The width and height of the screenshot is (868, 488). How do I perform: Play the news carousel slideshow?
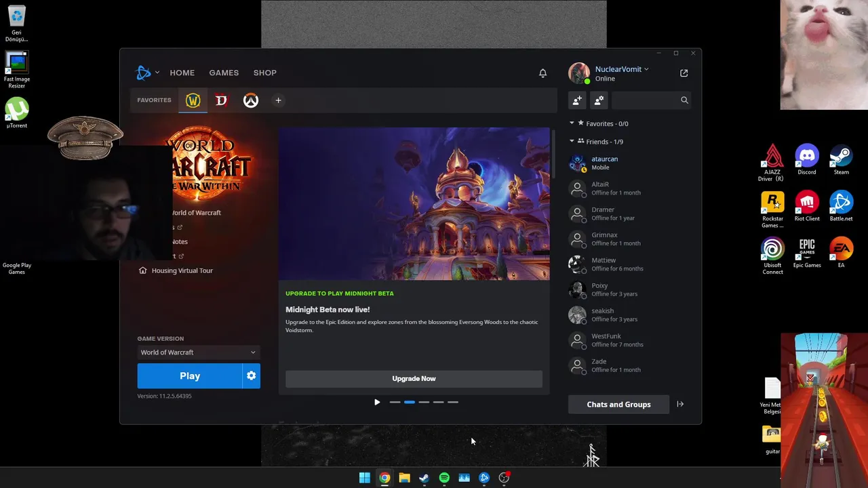[377, 402]
